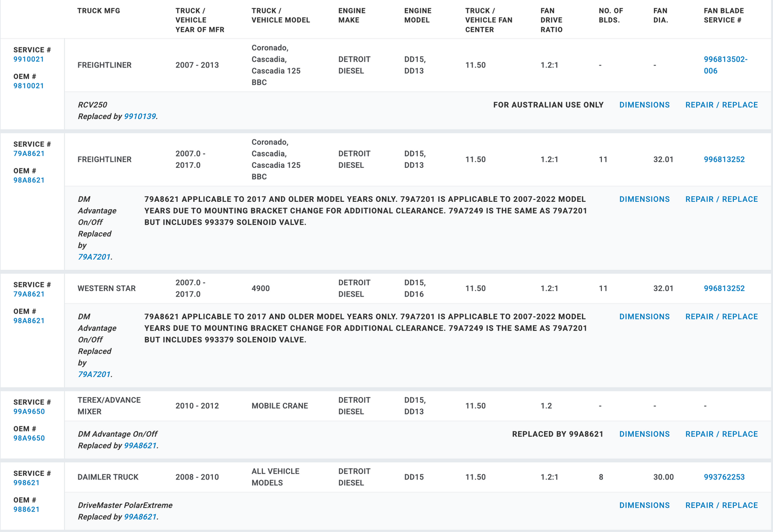Follow 99A8621 replacement link in Terex row
The image size is (773, 532).
(x=140, y=445)
